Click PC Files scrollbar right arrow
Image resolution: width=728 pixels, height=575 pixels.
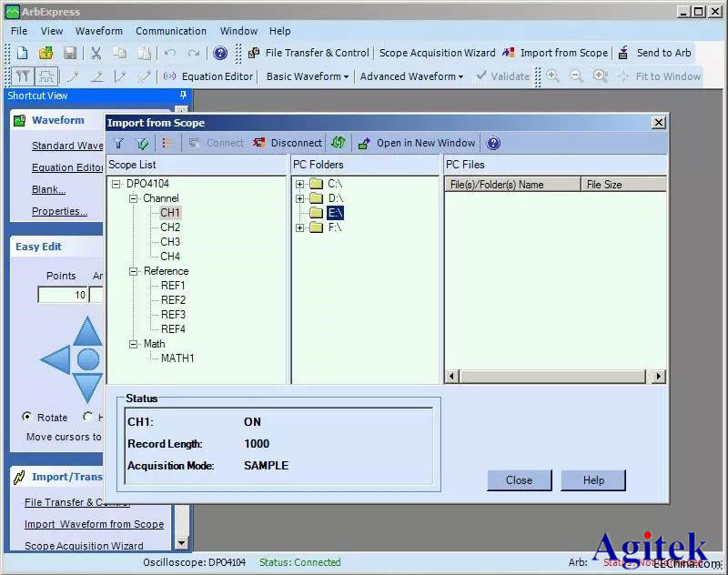[658, 376]
